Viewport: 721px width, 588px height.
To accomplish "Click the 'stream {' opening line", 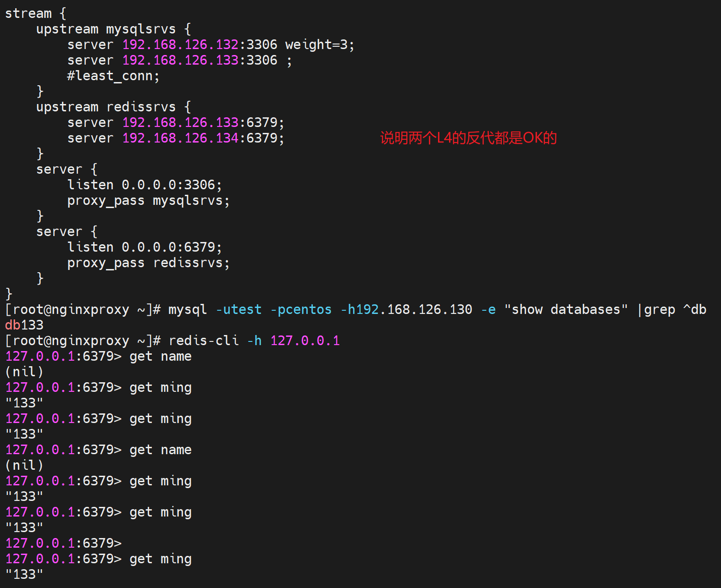I will coord(35,13).
